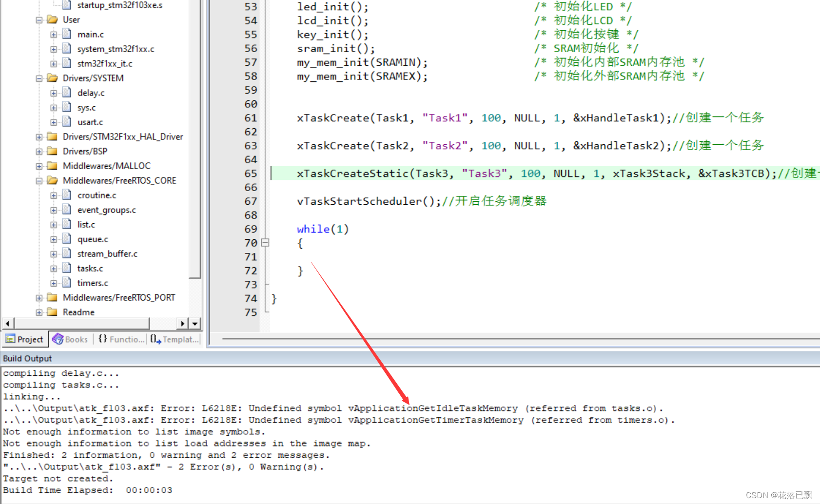Click the project tree vertical scrollbar
Screen dimensions: 820x504
(x=195, y=139)
